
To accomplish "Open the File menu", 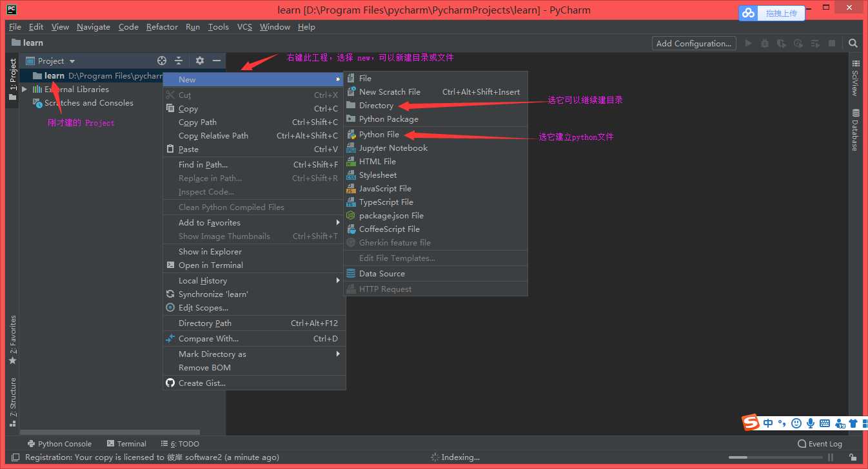I will point(15,26).
